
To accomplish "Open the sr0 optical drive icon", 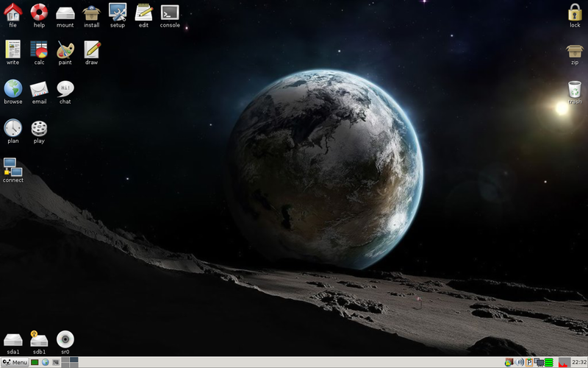I will coord(65,342).
